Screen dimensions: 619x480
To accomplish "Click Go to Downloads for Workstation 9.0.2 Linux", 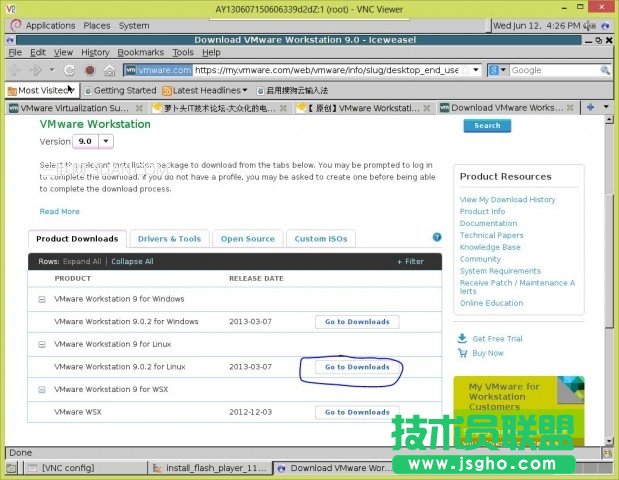I will click(x=357, y=367).
